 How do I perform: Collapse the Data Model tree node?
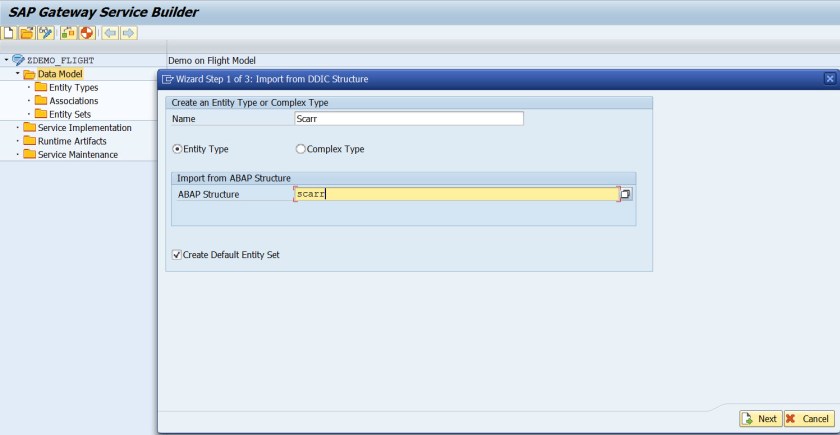[x=18, y=73]
